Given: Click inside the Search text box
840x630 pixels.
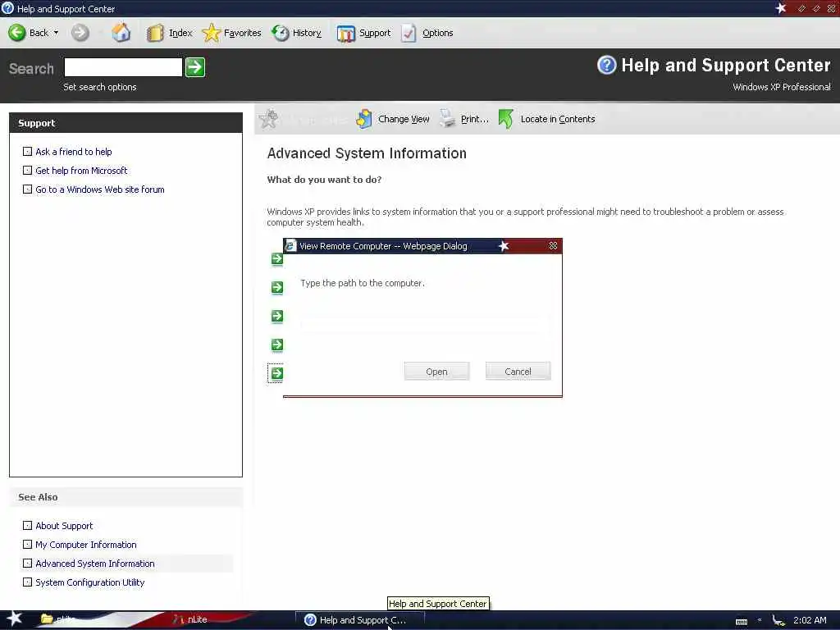Looking at the screenshot, I should pos(123,67).
